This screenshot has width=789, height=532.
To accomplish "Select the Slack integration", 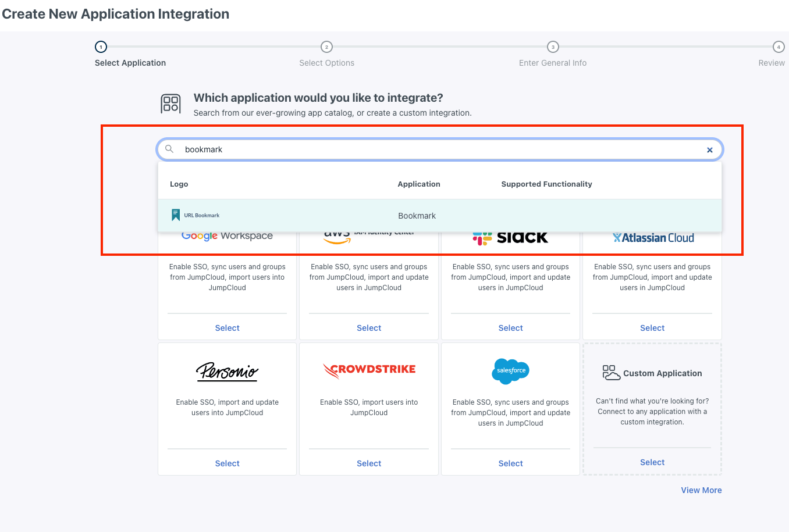I will [510, 328].
